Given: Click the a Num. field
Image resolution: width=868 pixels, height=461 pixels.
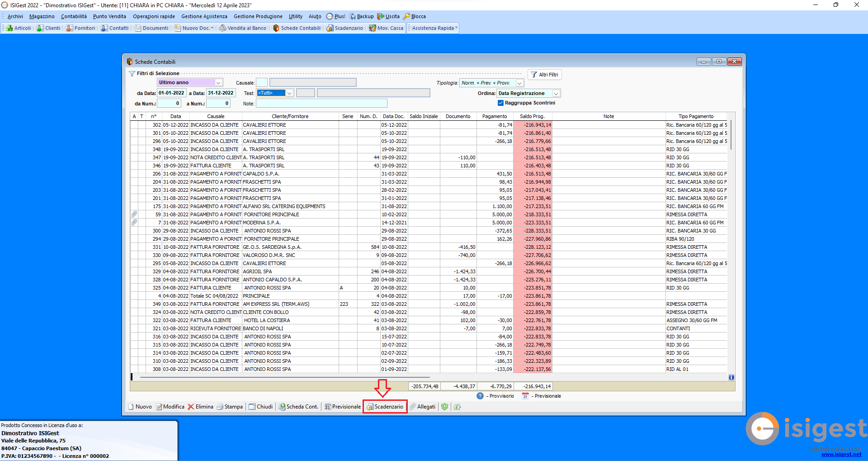Looking at the screenshot, I should point(218,104).
